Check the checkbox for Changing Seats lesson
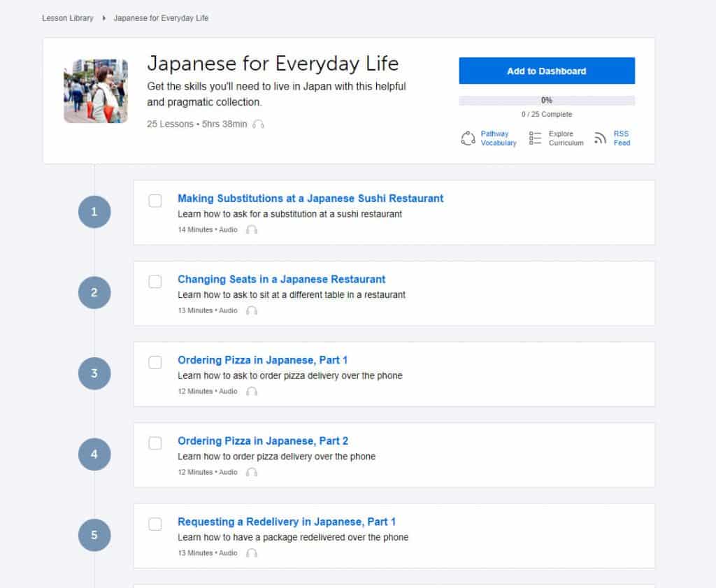The height and width of the screenshot is (588, 716). click(x=155, y=282)
